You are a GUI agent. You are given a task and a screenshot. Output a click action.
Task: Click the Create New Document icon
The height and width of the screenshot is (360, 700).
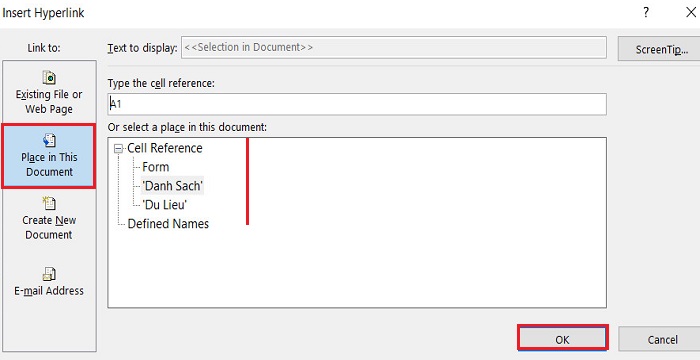pos(49,203)
